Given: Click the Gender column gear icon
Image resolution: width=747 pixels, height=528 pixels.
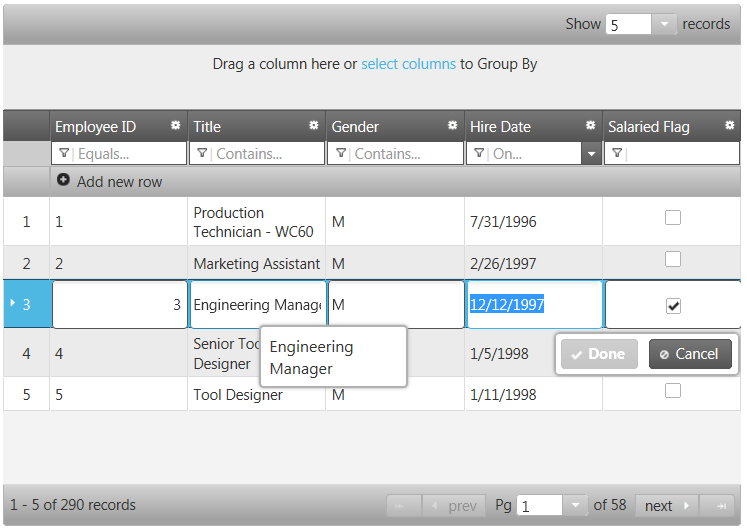Looking at the screenshot, I should [x=452, y=126].
